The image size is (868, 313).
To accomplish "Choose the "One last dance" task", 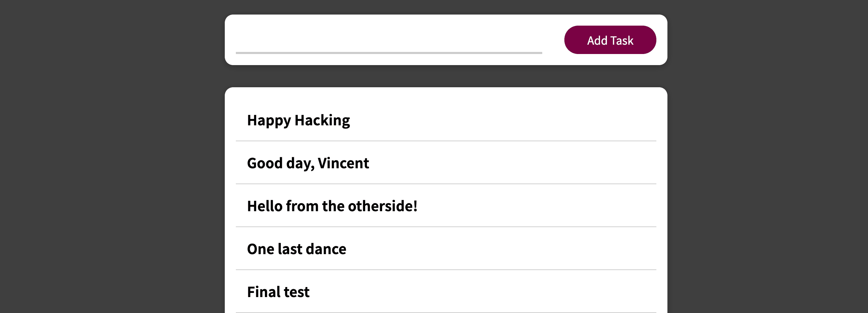I will click(x=296, y=249).
